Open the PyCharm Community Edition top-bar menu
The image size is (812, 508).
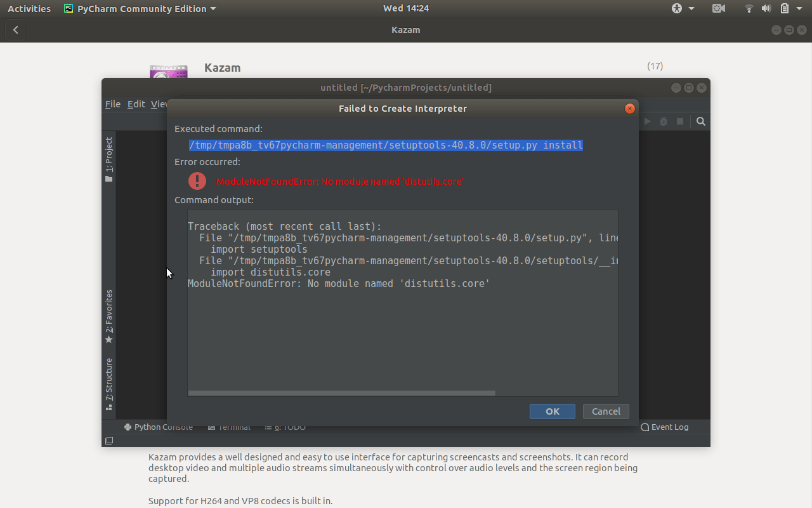click(x=140, y=8)
